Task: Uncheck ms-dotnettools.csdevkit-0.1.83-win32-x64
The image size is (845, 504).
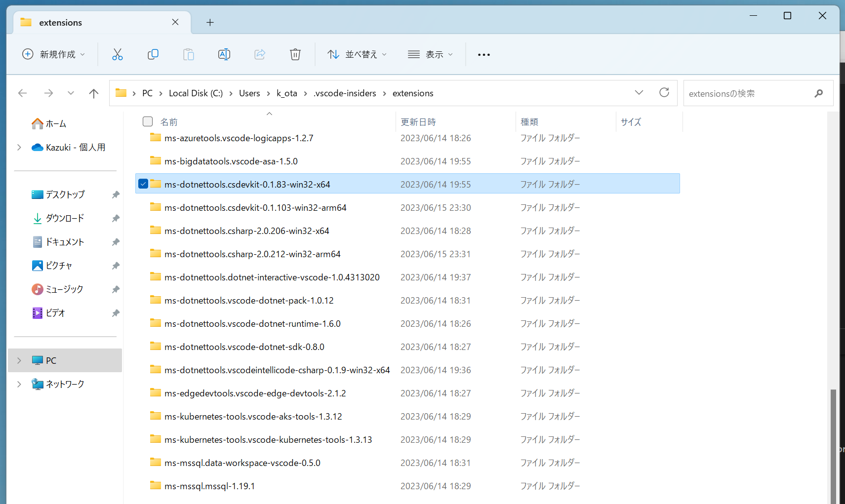Action: [143, 183]
